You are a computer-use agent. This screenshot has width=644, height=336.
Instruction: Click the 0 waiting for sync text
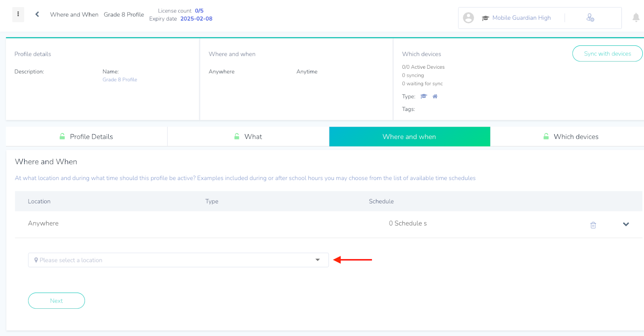click(422, 84)
